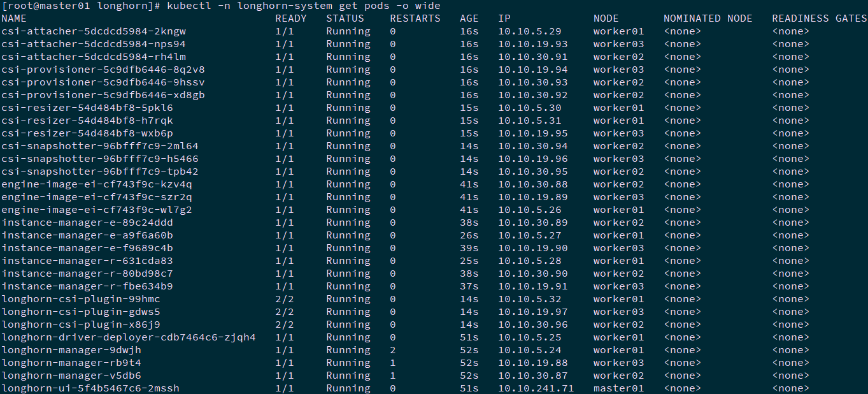Image resolution: width=868 pixels, height=394 pixels.
Task: Click master01 in the NODE column
Action: click(x=618, y=388)
